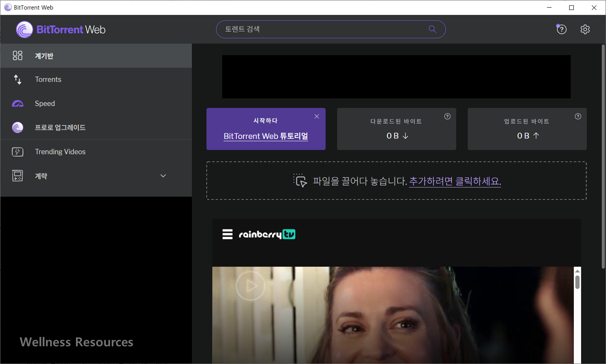This screenshot has width=606, height=364.
Task: Click the video thumbnail of woman
Action: pyautogui.click(x=393, y=315)
